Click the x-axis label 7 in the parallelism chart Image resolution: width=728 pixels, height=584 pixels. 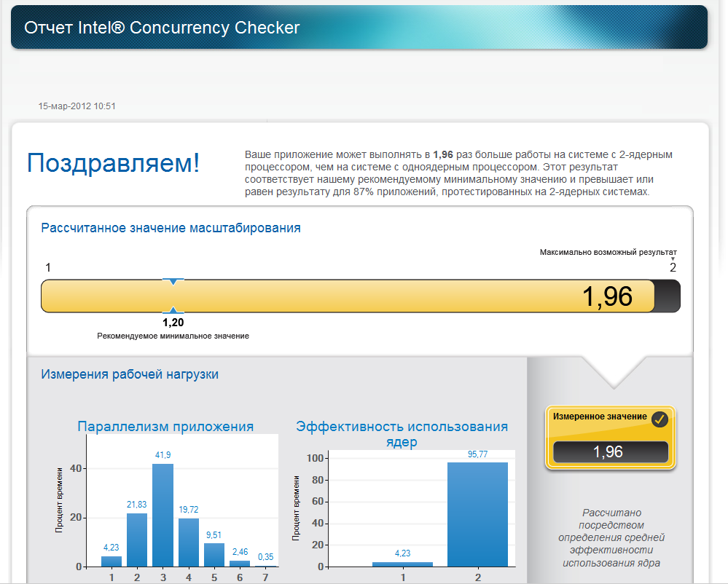[265, 577]
